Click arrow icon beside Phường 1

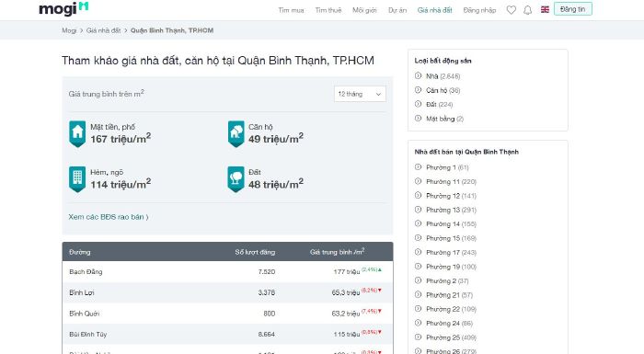click(418, 167)
